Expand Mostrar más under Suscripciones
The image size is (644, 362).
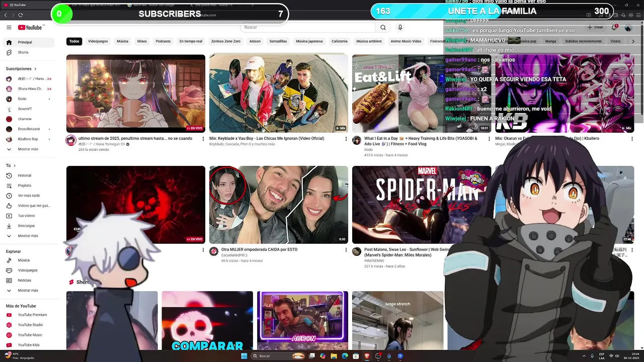click(28, 149)
